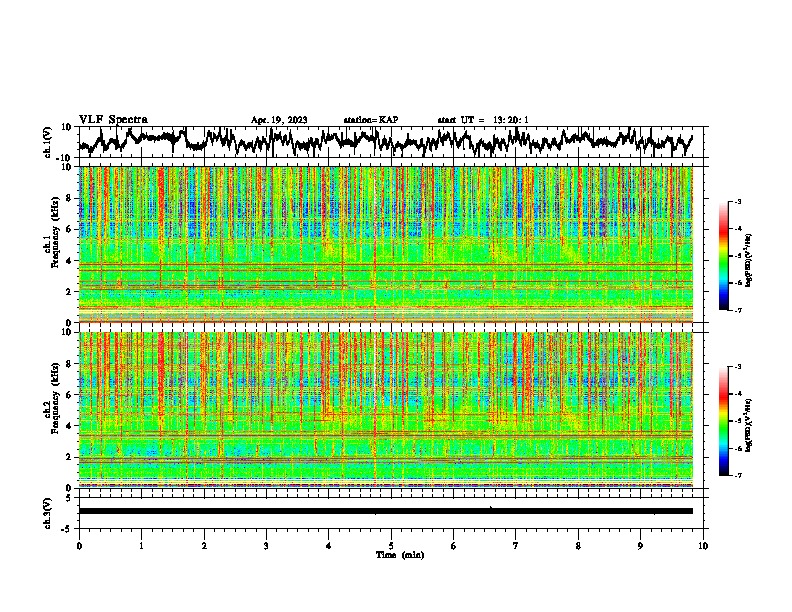The height and width of the screenshot is (612, 792).
Task: Click the ch.2 color bar 'log(PSD)' label
Action: [x=749, y=426]
